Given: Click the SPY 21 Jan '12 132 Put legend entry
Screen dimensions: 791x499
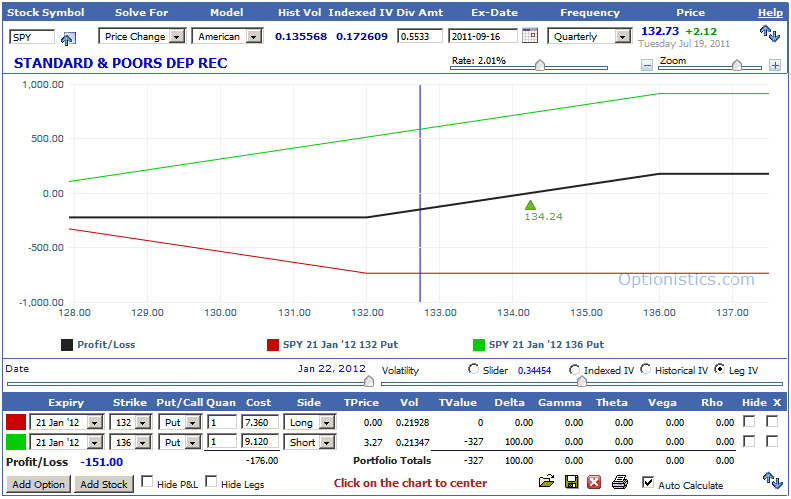Looking at the screenshot, I should tap(332, 345).
